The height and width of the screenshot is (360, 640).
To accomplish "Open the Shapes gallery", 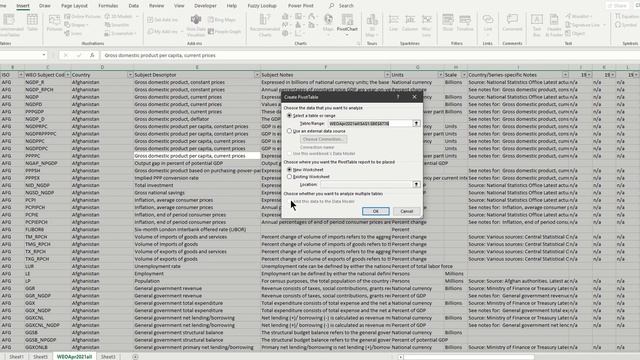I will 77,25.
